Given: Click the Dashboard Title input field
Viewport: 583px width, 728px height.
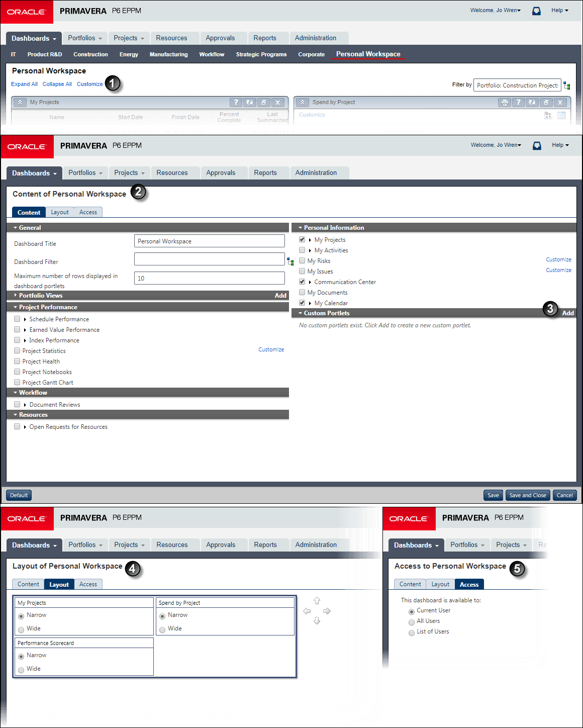Looking at the screenshot, I should click(210, 241).
